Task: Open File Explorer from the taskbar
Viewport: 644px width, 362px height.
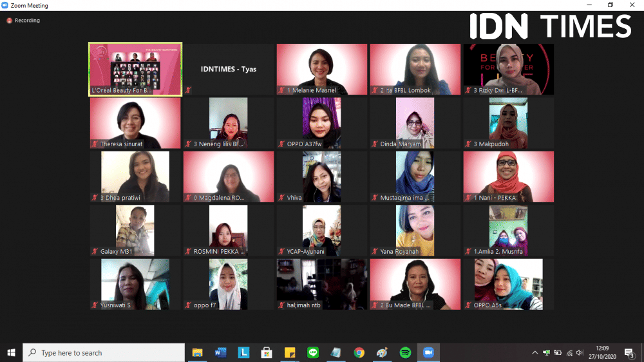Action: pyautogui.click(x=198, y=352)
